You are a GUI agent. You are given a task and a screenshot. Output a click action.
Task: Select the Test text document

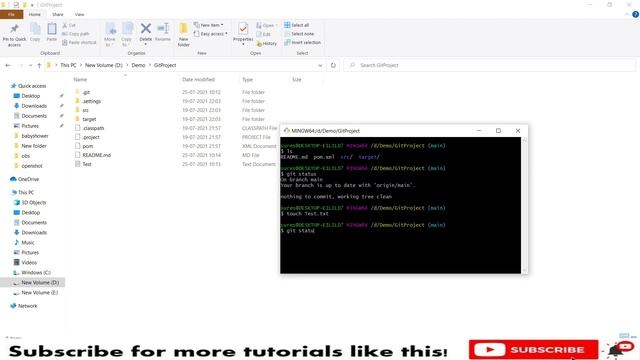coord(87,164)
